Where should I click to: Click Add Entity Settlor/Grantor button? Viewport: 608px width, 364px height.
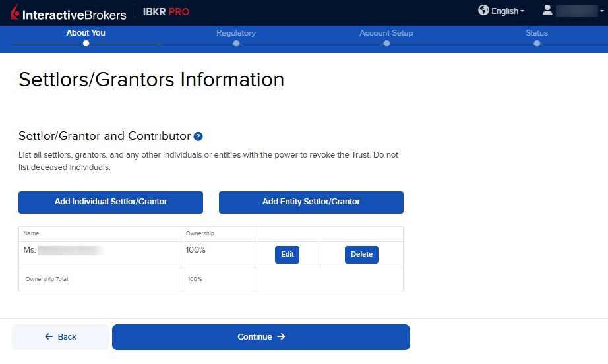[x=311, y=202]
